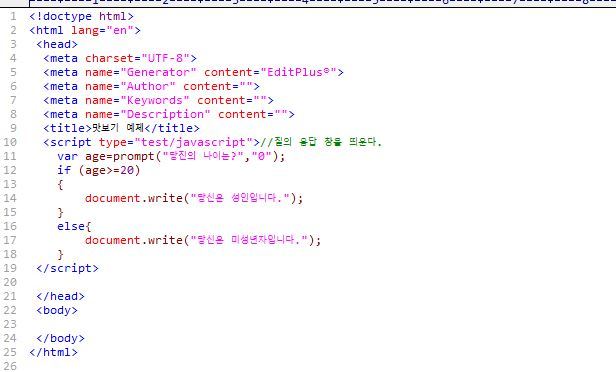The height and width of the screenshot is (372, 616).
Task: Click the closing </html> tag
Action: click(x=53, y=352)
